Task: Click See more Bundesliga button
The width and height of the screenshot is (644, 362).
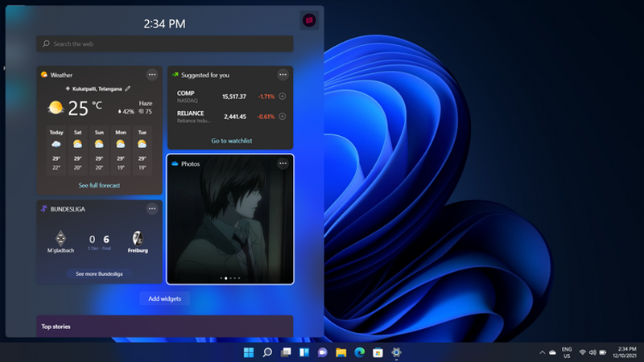Action: (99, 274)
